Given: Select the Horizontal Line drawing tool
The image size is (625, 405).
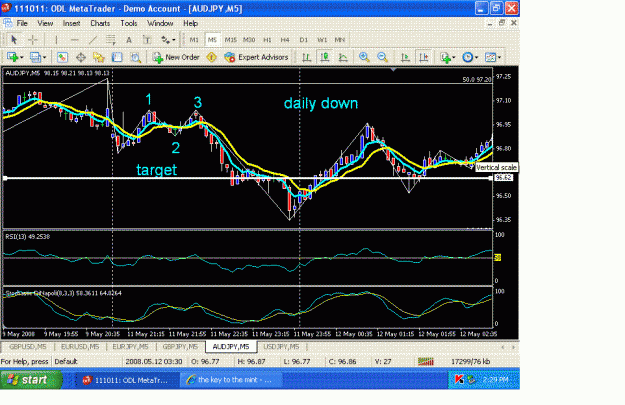Looking at the screenshot, I should 74,39.
